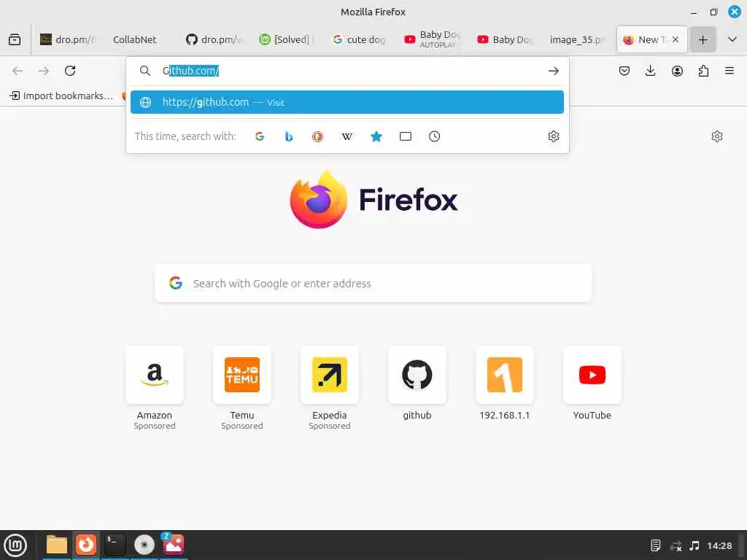Screen dimensions: 747x560
Task: Open the Firefox account icon
Action: (x=677, y=71)
